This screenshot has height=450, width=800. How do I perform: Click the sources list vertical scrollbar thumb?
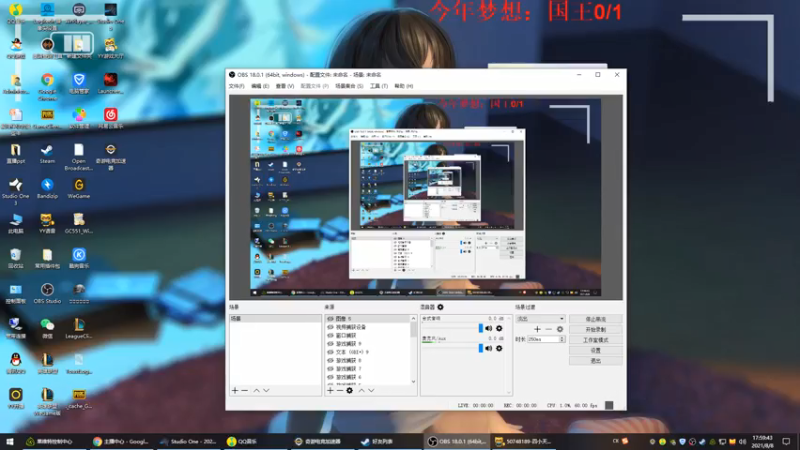pyautogui.click(x=413, y=330)
